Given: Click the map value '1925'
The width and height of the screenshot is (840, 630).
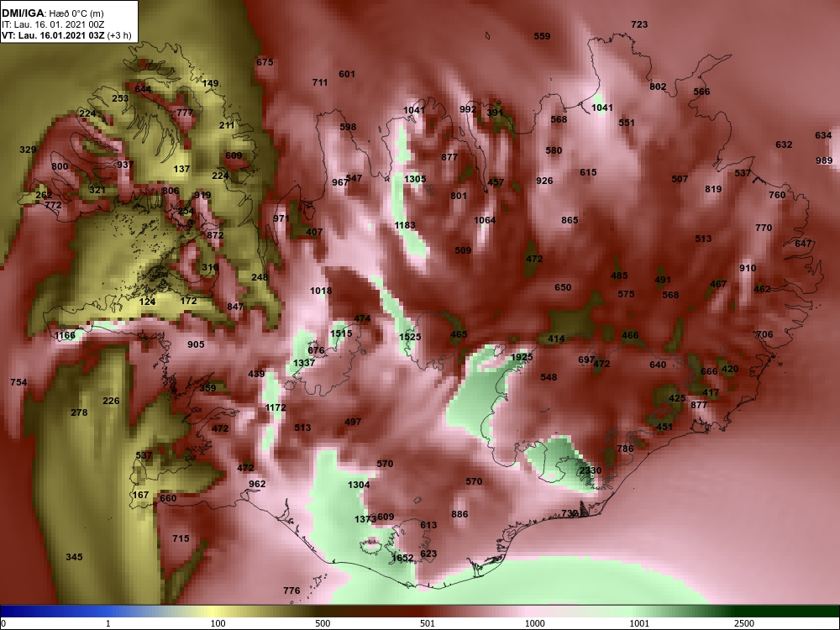Looking at the screenshot, I should [522, 357].
